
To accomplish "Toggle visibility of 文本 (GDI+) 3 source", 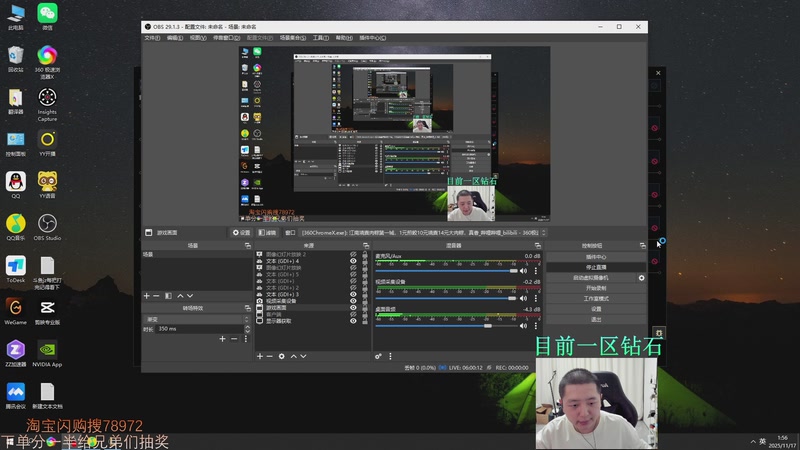I will click(x=353, y=294).
